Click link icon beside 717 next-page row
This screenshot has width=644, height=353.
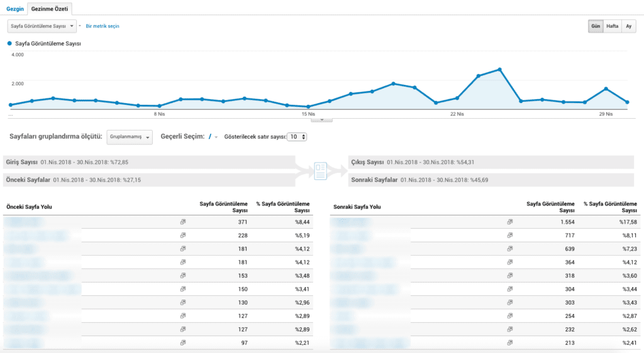click(x=510, y=236)
